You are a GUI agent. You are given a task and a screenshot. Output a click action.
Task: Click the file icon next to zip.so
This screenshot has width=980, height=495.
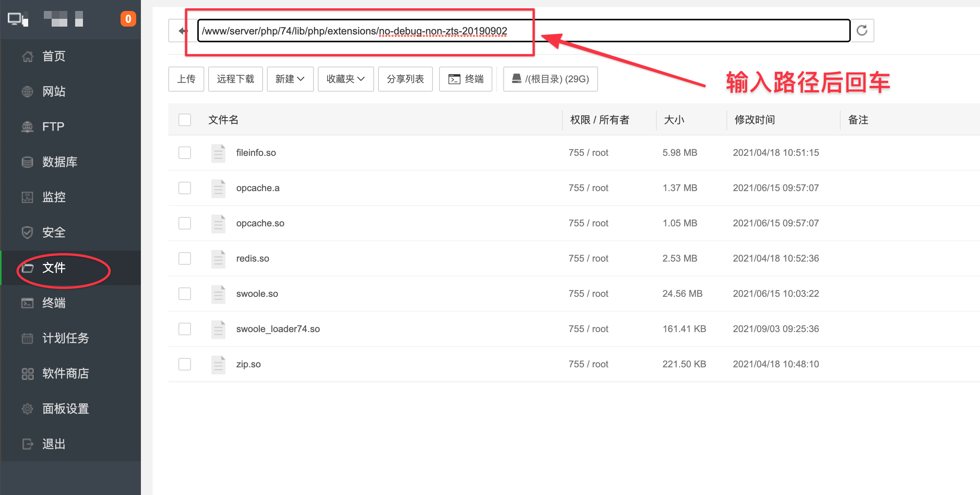click(x=218, y=365)
